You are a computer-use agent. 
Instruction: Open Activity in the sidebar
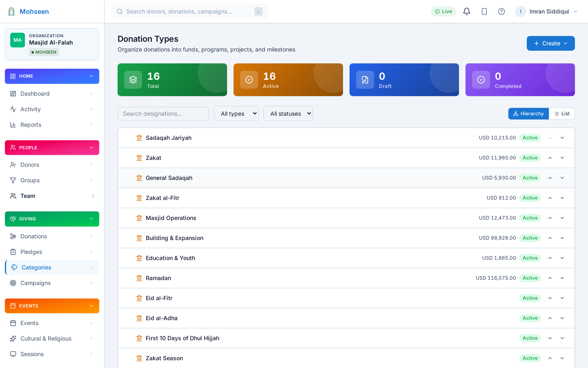click(52, 109)
